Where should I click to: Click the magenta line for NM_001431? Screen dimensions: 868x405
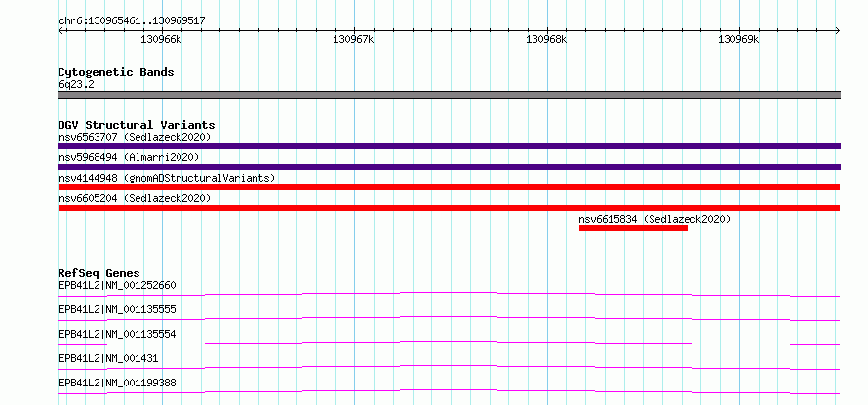(x=449, y=367)
